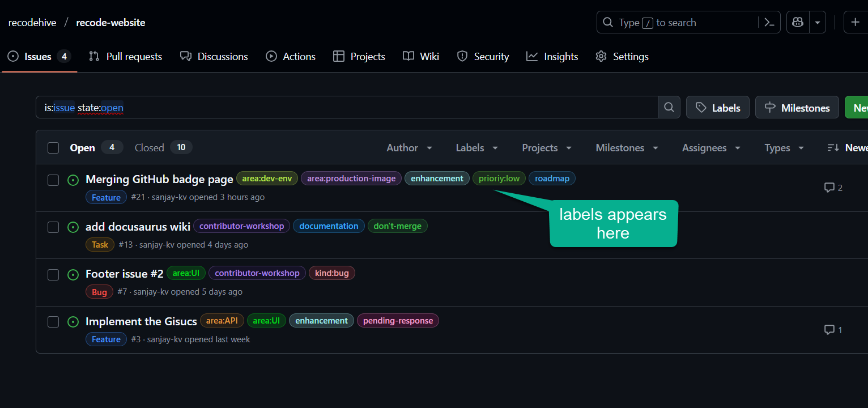Click the area:dev-env label
The height and width of the screenshot is (408, 868).
(267, 178)
